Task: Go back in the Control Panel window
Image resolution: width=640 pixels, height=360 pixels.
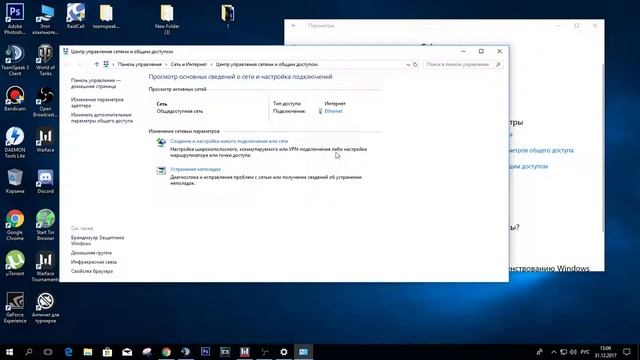Action: tap(68, 64)
